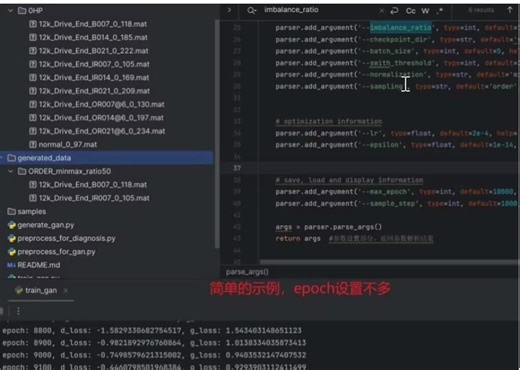Click 'args = parser.parse_args()' line
This screenshot has height=370, width=520.
[328, 227]
